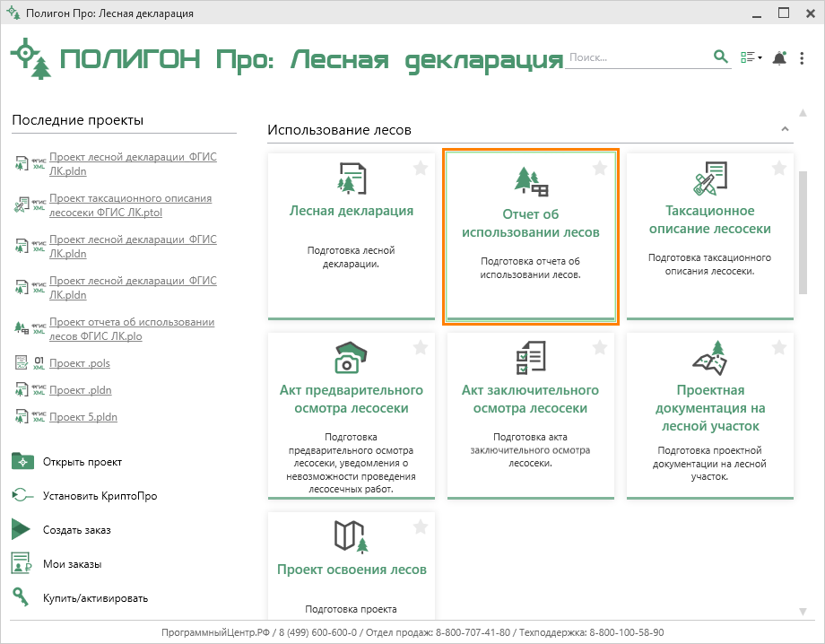Click Установить КриптоПро label
Image resolution: width=825 pixels, height=644 pixels.
[100, 496]
